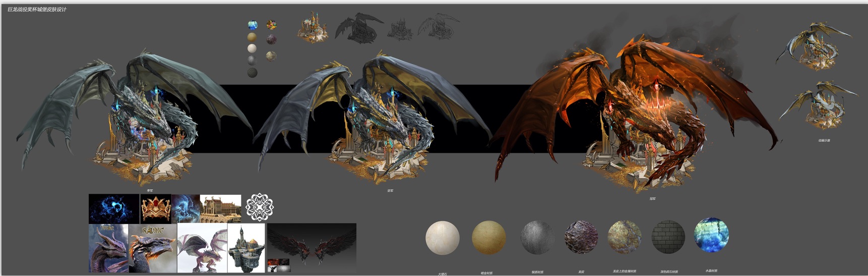Image resolution: width=868 pixels, height=276 pixels.
Task: Select the floating castle model reference image
Action: [246, 248]
